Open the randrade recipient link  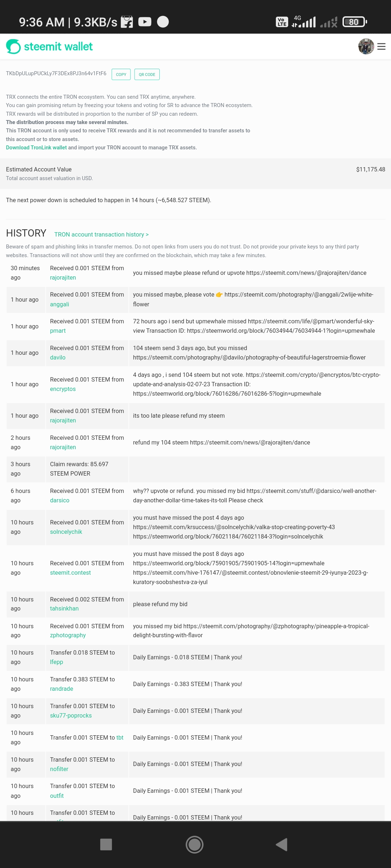(62, 689)
